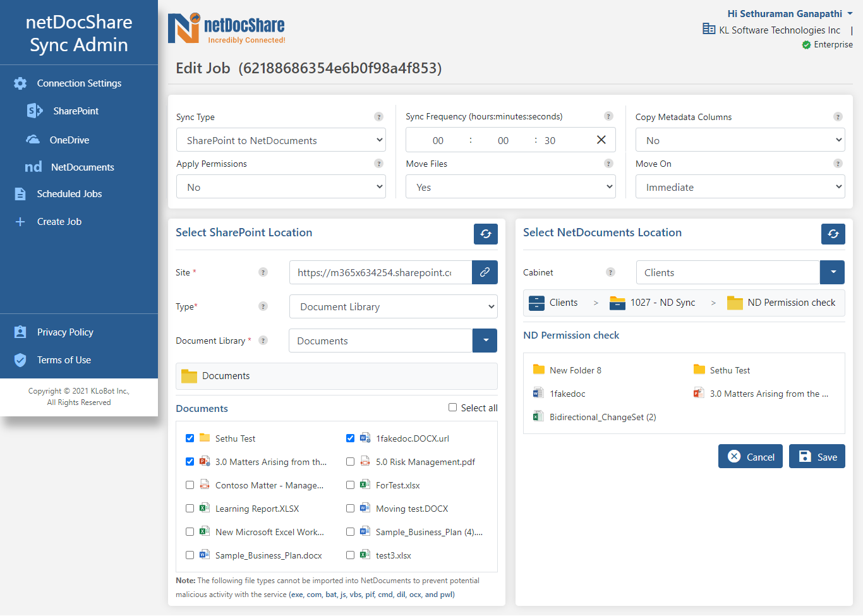
Task: Open the Terms of Use link
Action: (x=64, y=360)
